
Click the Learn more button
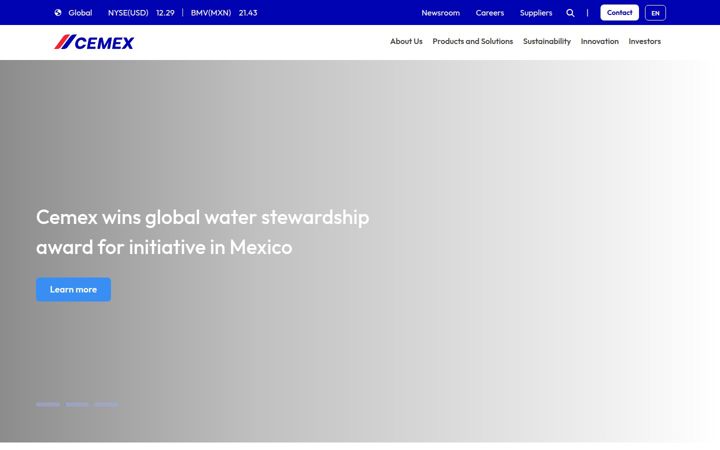pos(73,290)
